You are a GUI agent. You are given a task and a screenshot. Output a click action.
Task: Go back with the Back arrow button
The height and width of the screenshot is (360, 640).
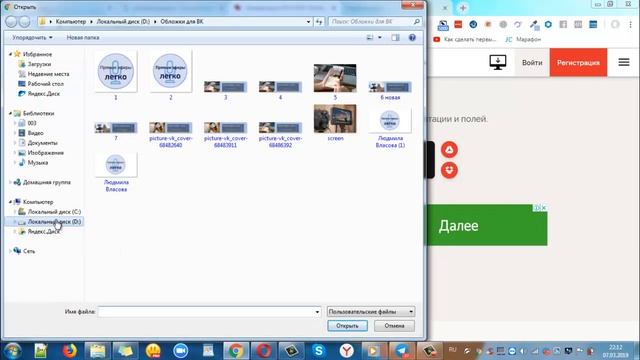click(11, 22)
